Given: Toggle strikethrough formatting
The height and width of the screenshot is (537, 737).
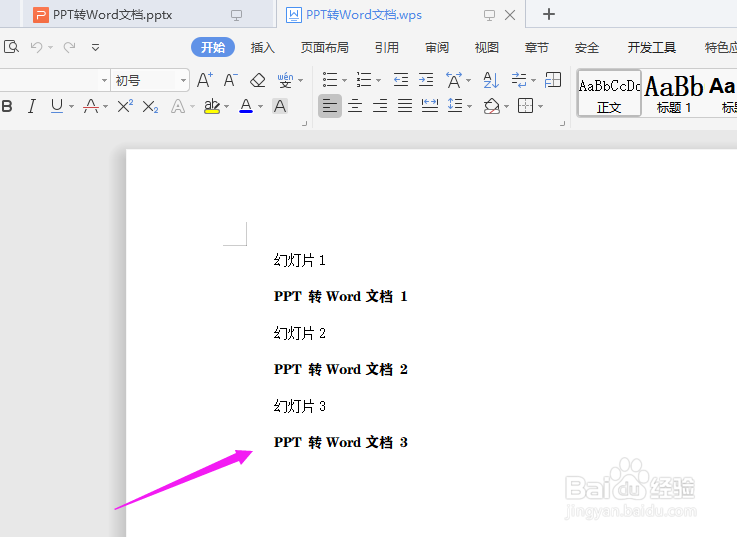Looking at the screenshot, I should [x=91, y=106].
